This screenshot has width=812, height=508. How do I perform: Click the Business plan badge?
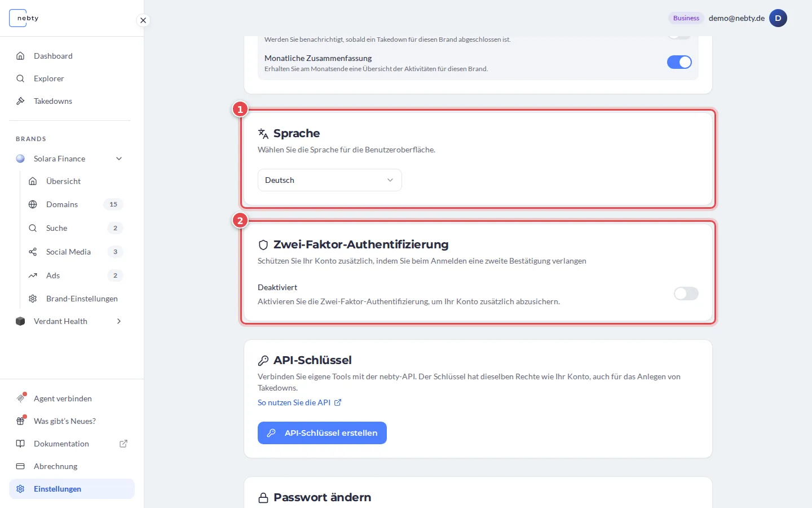[x=686, y=18]
